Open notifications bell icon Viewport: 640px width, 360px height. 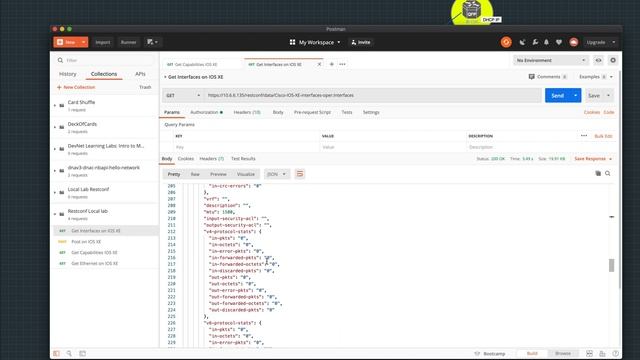(547, 42)
